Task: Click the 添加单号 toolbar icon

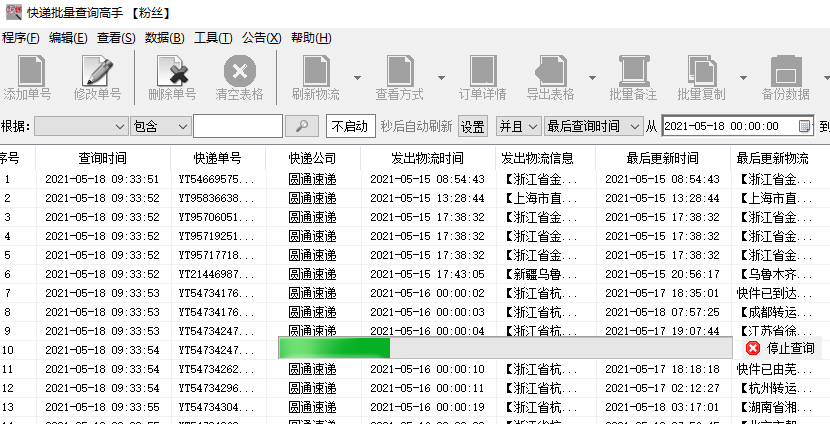Action: [32, 70]
